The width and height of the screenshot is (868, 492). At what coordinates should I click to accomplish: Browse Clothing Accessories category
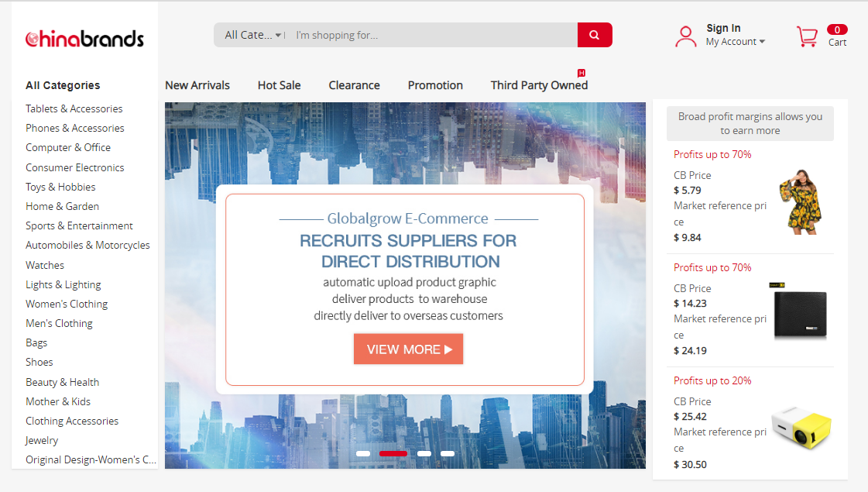point(72,421)
